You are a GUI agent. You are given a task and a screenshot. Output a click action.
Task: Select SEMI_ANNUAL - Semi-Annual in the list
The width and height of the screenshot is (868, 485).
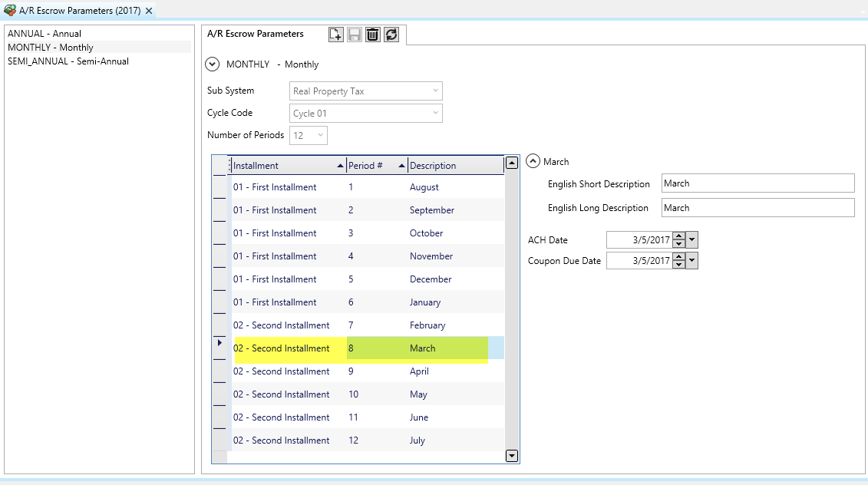68,61
